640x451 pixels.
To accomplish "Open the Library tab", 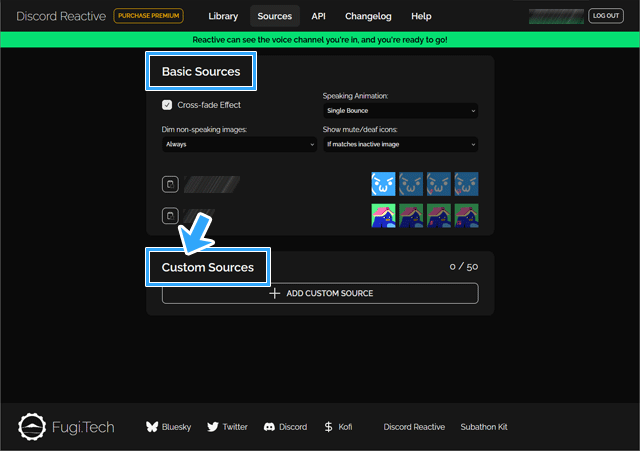I will tap(223, 16).
